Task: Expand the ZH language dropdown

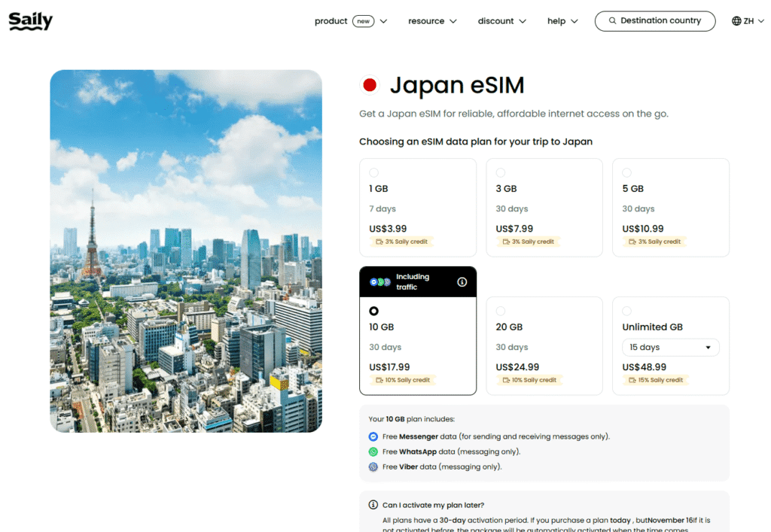Action: point(761,21)
